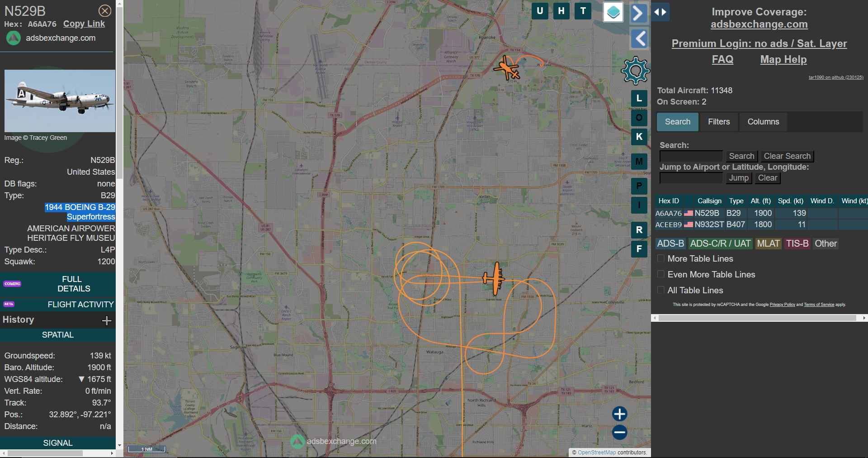Zoom out with the minus button

point(620,432)
